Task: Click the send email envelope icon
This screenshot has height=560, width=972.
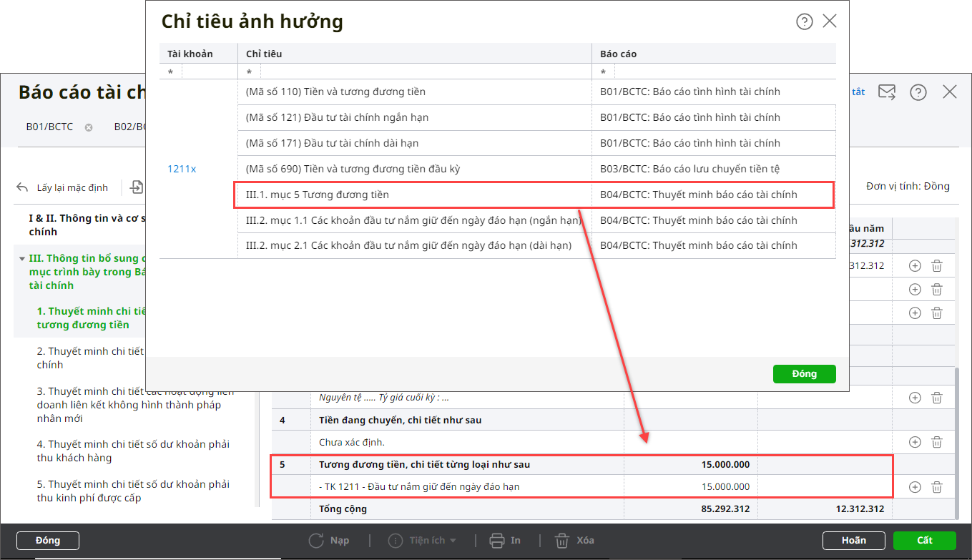Action: (887, 92)
